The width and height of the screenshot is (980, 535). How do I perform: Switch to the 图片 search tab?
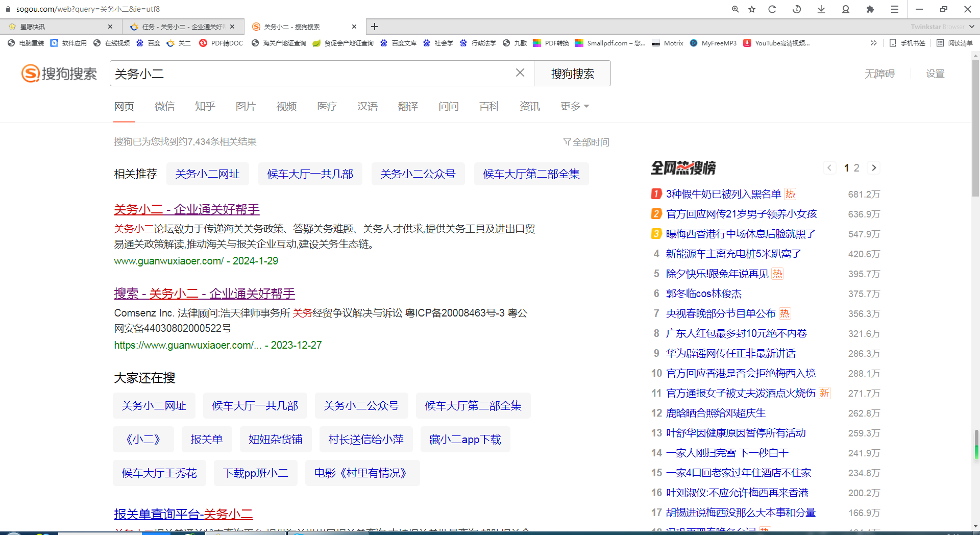[x=246, y=106]
